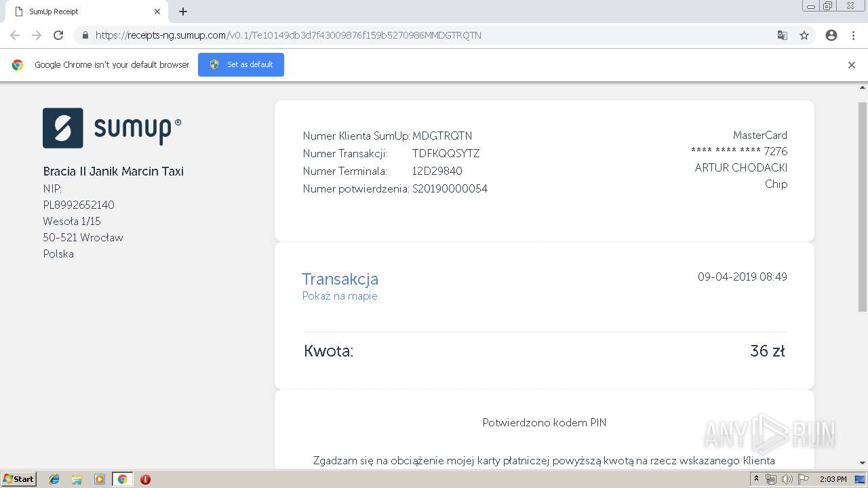The width and height of the screenshot is (868, 488).
Task: Click the SumUp logo
Action: [112, 127]
